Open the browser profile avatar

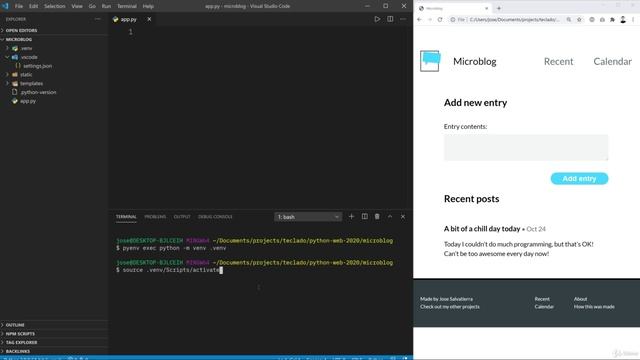[623, 20]
